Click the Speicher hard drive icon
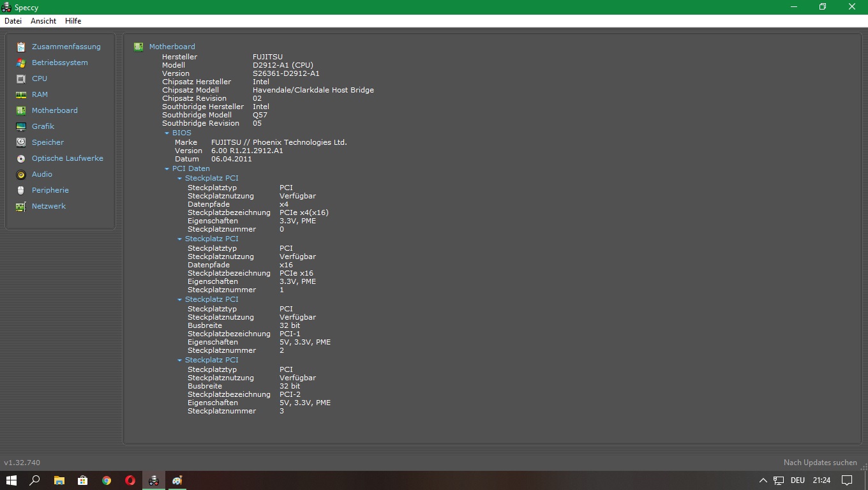The image size is (868, 490). pyautogui.click(x=21, y=142)
